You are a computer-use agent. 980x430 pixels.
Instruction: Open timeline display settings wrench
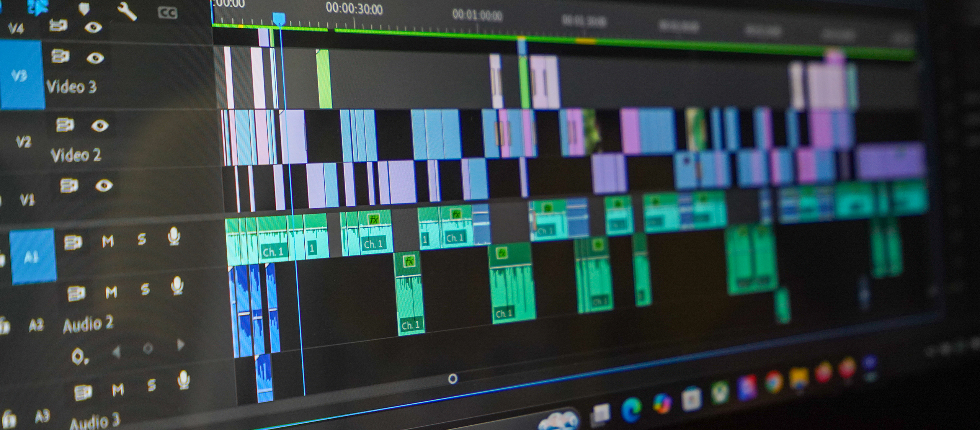(x=126, y=11)
